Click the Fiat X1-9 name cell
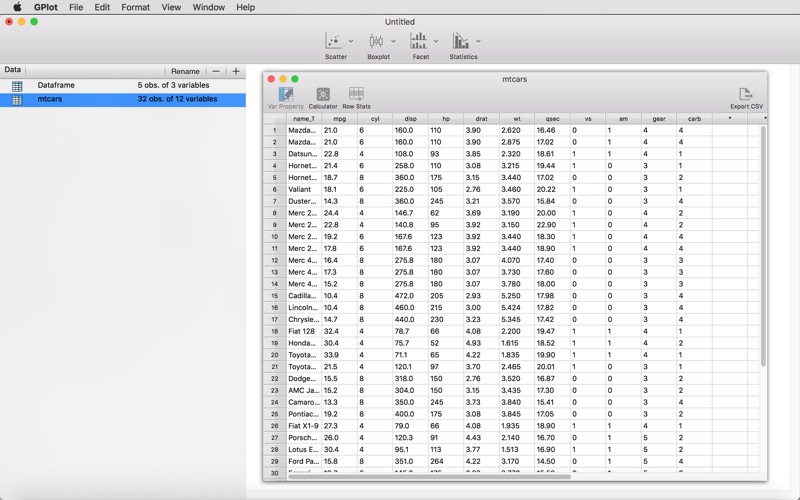Screen dimensions: 800x500 tap(304, 426)
